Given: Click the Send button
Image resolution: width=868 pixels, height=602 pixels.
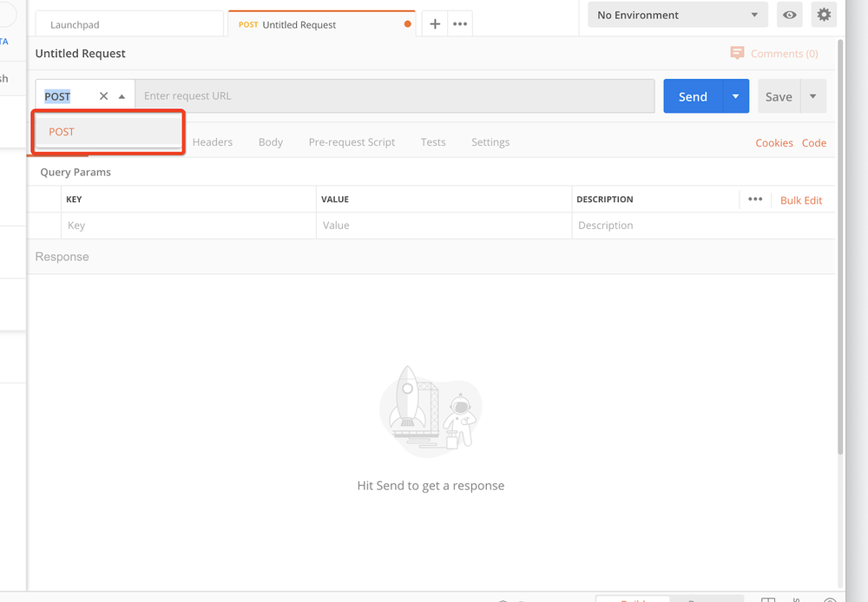Looking at the screenshot, I should 692,96.
